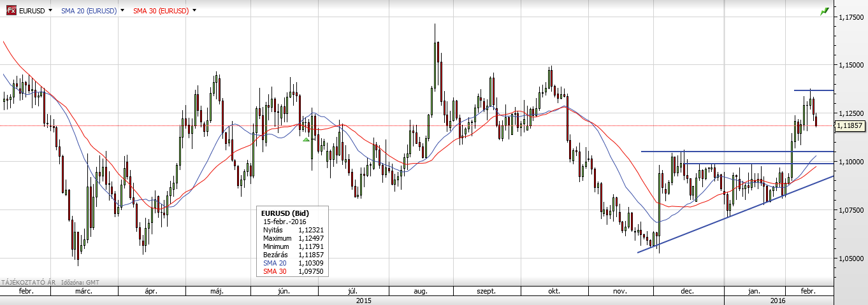Viewport: 868px width, 305px height.
Task: Click the green arrow icon at top right
Action: click(x=824, y=11)
